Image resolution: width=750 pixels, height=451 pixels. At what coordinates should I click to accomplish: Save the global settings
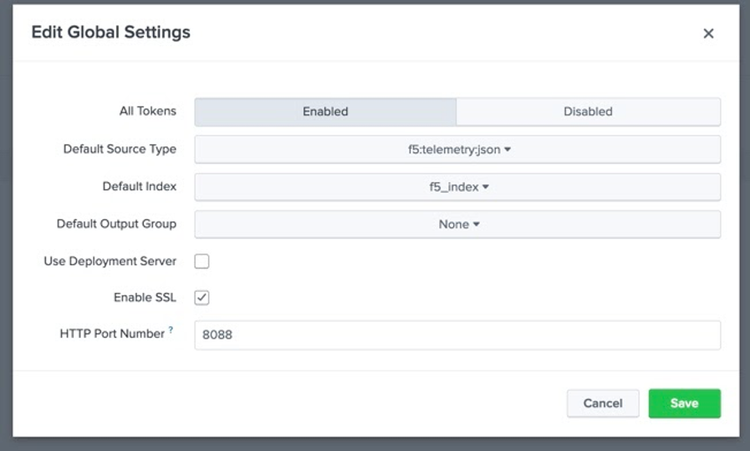[684, 403]
